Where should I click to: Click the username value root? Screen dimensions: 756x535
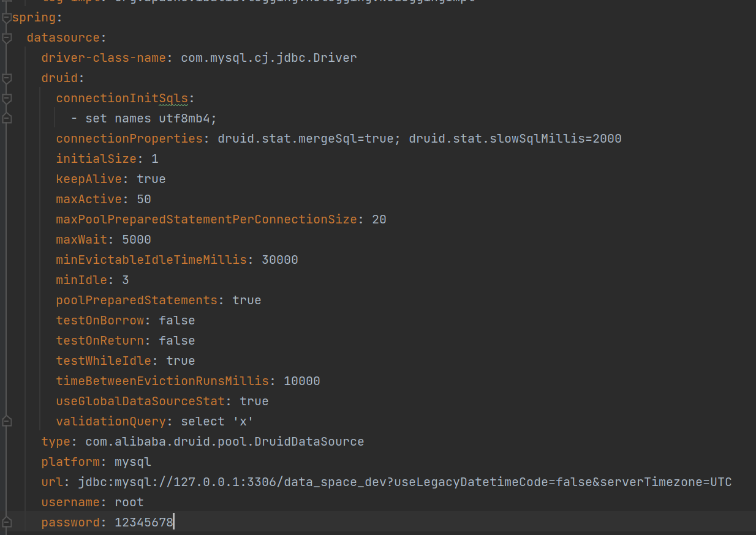pyautogui.click(x=129, y=502)
